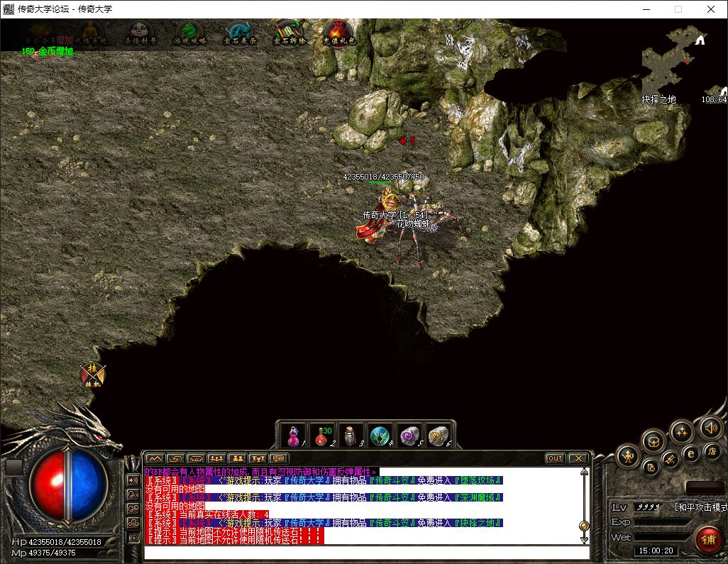This screenshot has width=728, height=564.
Task: Open the inventory bag round button
Action: 654,441
